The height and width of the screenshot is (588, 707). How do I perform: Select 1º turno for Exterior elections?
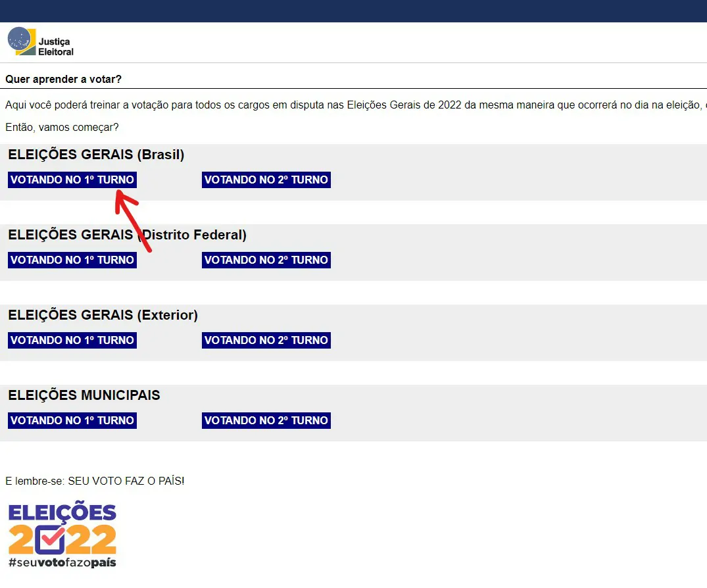[72, 341]
